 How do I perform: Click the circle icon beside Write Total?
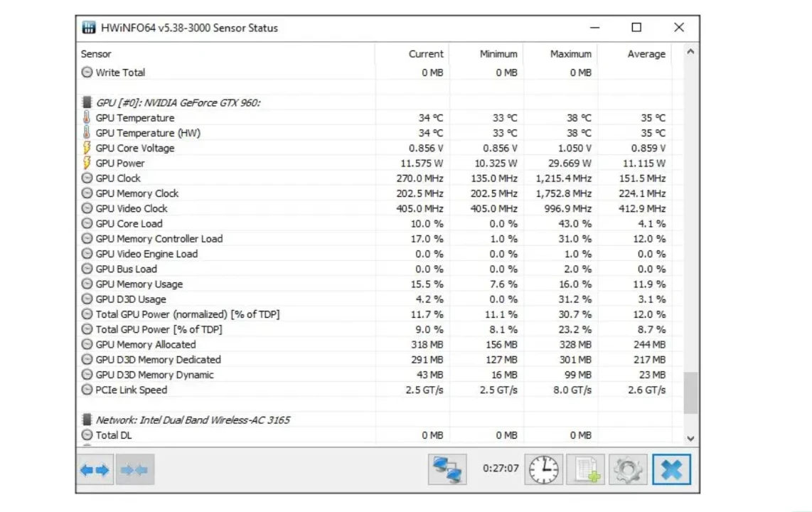click(87, 72)
